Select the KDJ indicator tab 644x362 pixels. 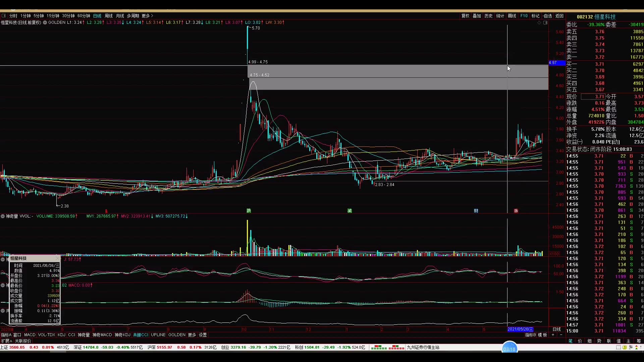tap(61, 335)
